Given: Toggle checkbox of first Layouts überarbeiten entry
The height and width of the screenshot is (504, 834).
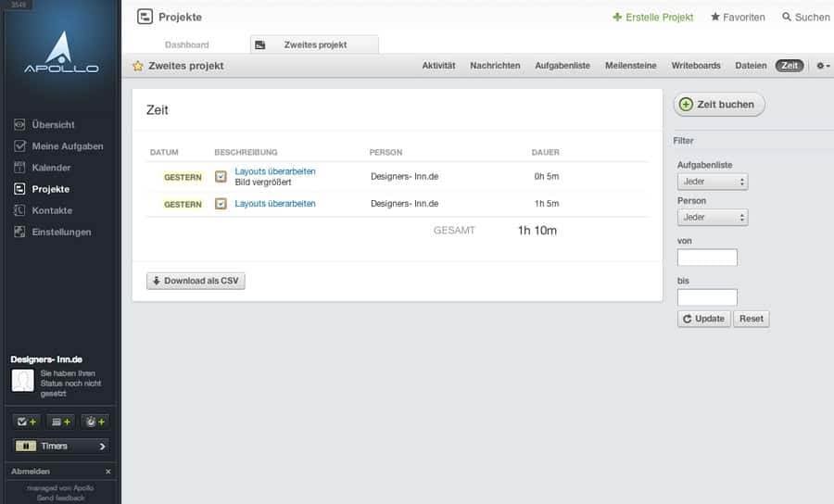Looking at the screenshot, I should (x=221, y=177).
